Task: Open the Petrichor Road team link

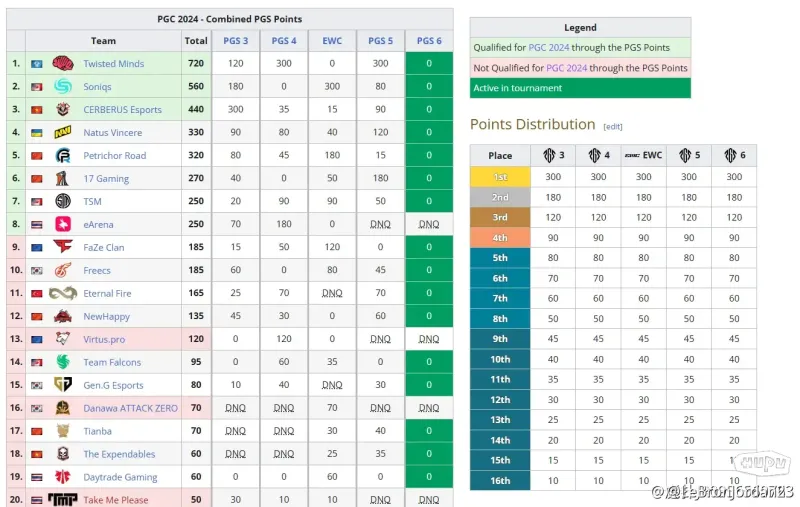Action: (115, 156)
